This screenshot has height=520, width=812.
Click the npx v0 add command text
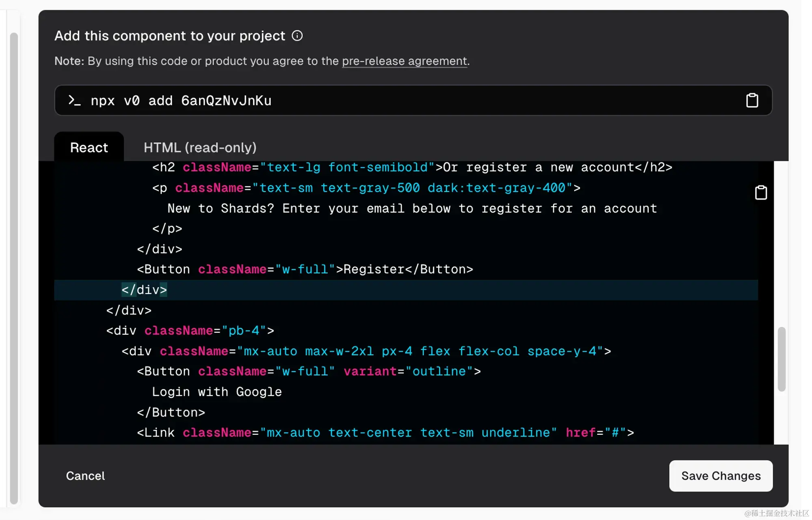click(181, 101)
